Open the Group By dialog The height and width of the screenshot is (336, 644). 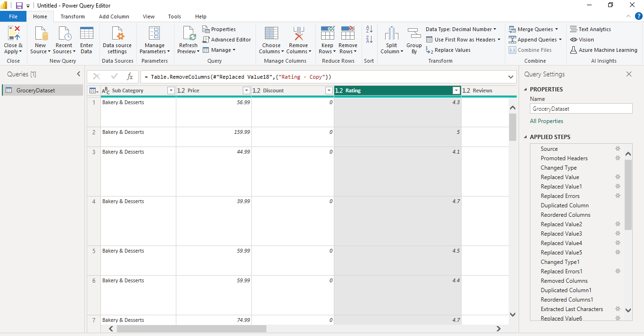[414, 40]
